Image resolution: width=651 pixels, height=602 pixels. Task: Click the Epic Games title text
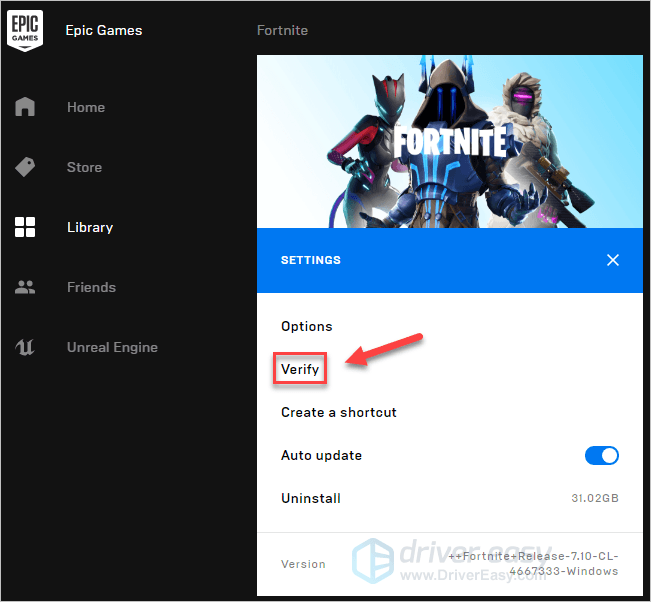pos(104,30)
